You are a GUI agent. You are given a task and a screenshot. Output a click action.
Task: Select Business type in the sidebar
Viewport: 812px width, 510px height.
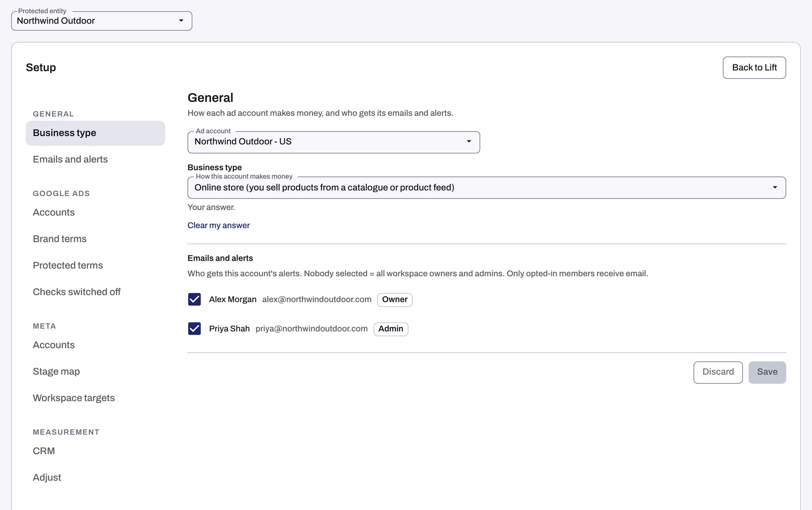(x=95, y=133)
